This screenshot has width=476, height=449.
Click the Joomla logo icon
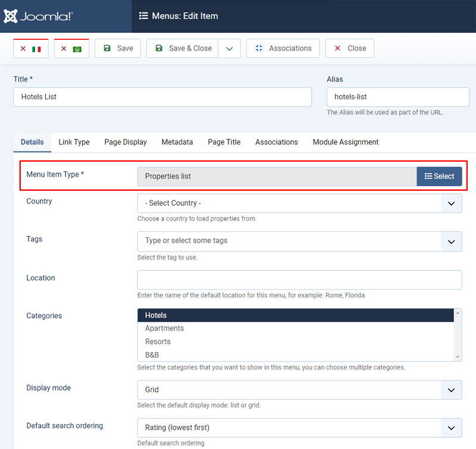coord(10,16)
